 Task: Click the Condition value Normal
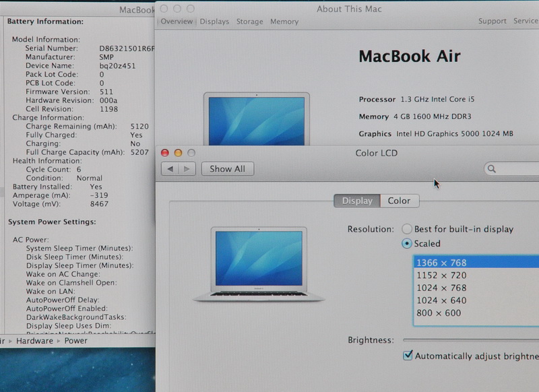90,178
